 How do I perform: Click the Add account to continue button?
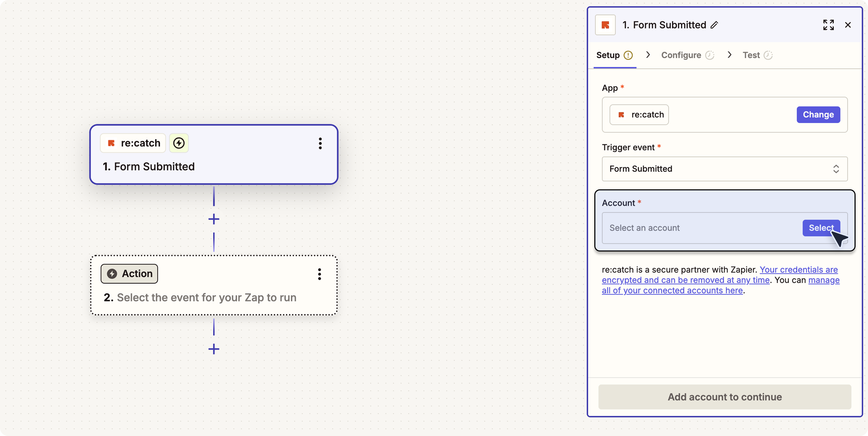pos(724,397)
